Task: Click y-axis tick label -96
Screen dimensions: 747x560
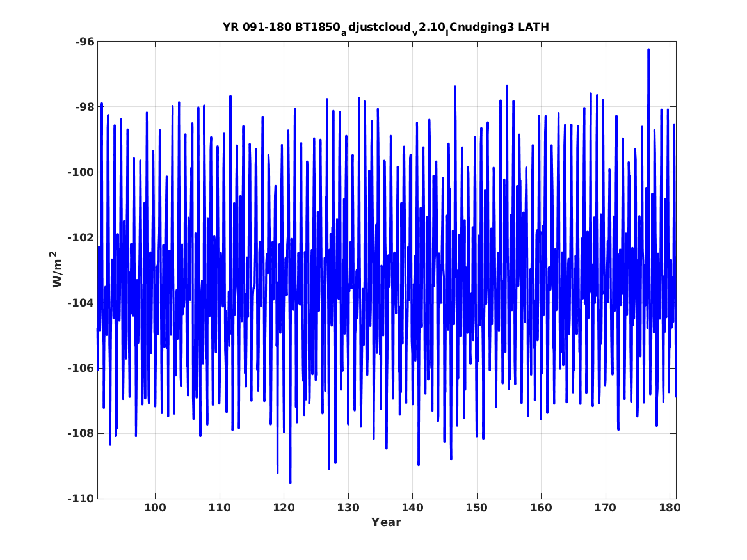Action: coord(84,42)
